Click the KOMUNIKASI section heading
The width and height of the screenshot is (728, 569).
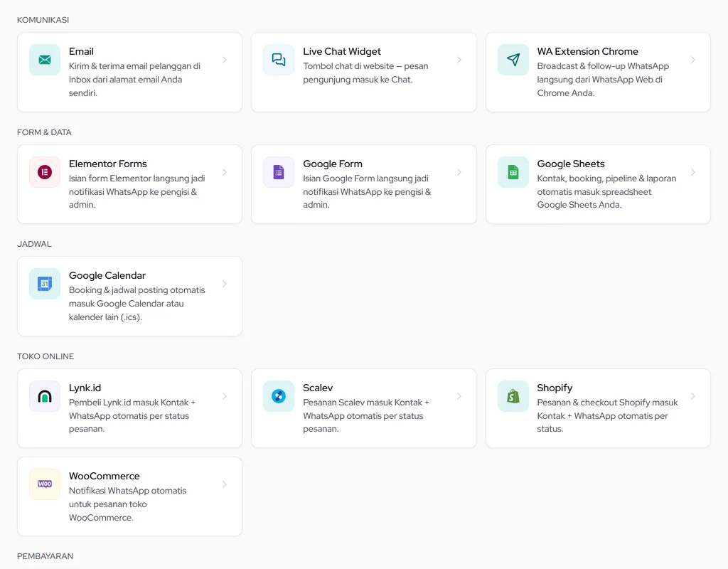coord(43,20)
